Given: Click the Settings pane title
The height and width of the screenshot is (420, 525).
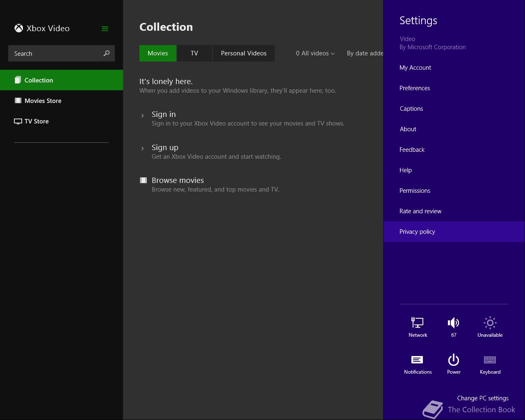Looking at the screenshot, I should click(418, 21).
